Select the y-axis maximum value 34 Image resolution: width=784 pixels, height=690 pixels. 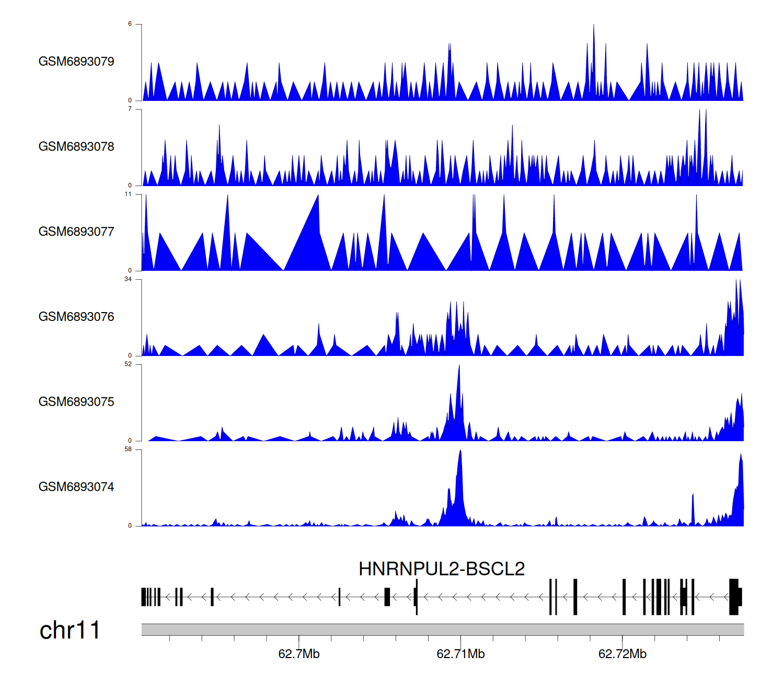[128, 279]
